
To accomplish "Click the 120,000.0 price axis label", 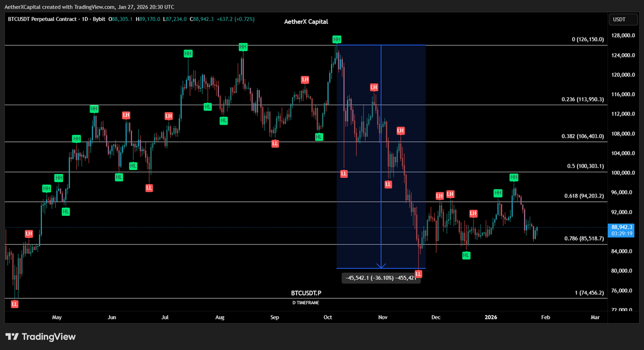I will click(623, 75).
